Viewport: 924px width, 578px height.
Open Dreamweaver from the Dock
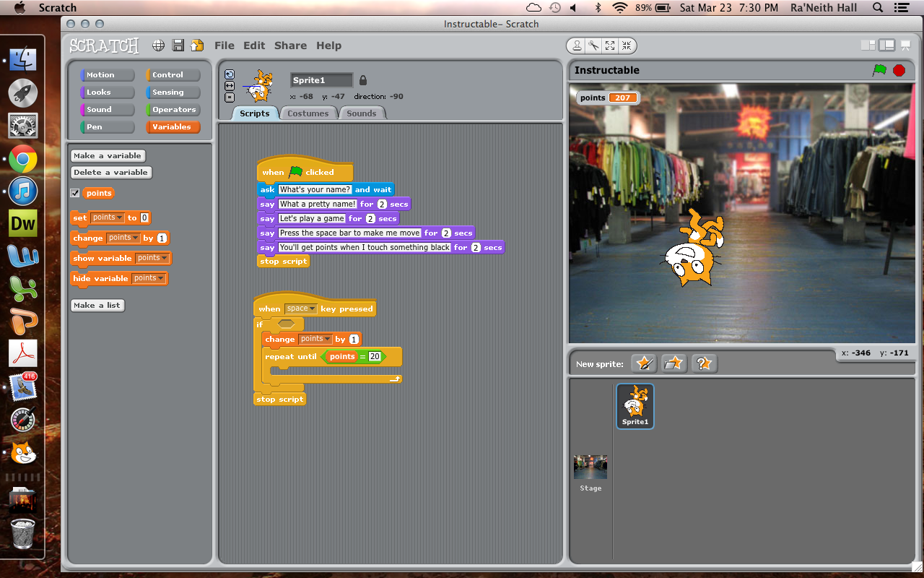coord(23,223)
